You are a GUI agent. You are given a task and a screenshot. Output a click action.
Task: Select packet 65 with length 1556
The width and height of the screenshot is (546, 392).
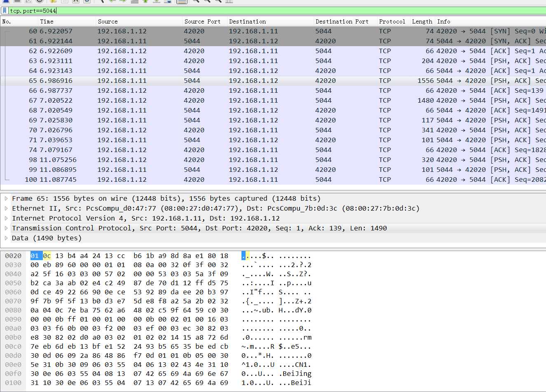[273, 81]
